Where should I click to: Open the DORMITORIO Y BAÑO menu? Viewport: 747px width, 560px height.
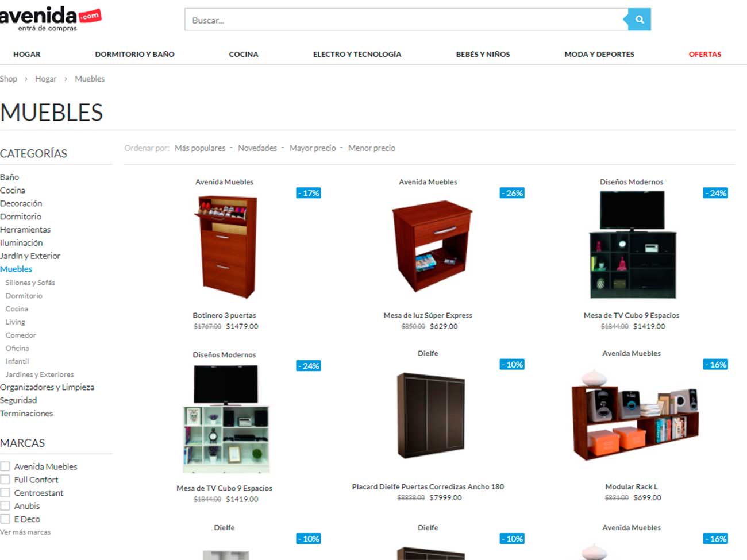point(134,54)
